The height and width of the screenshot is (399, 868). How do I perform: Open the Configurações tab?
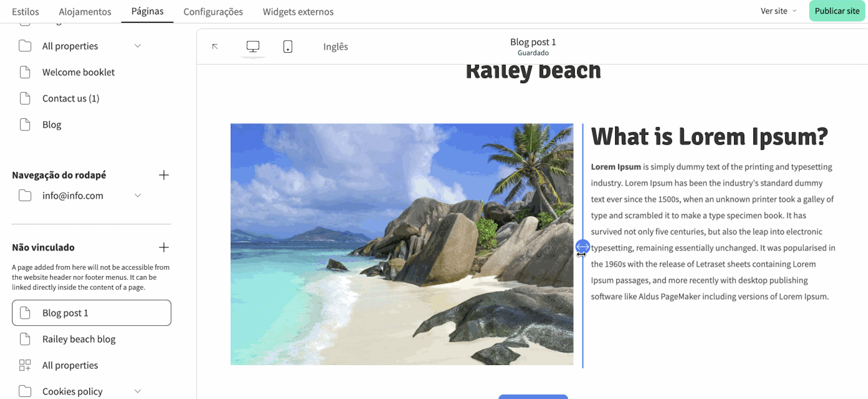213,11
